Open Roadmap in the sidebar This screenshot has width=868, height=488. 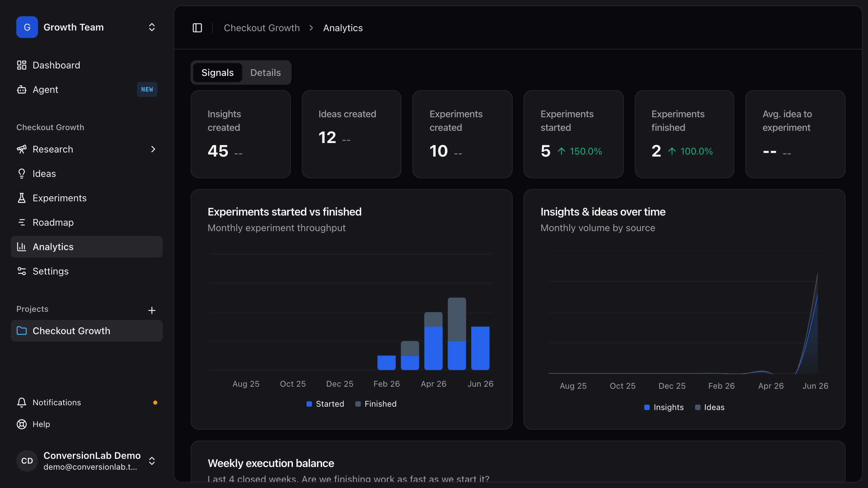(x=87, y=222)
